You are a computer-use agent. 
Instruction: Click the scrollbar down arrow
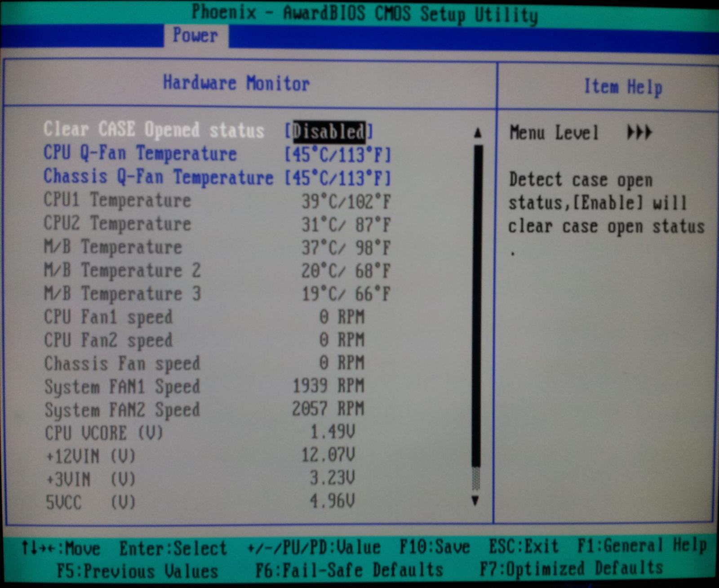pyautogui.click(x=476, y=500)
